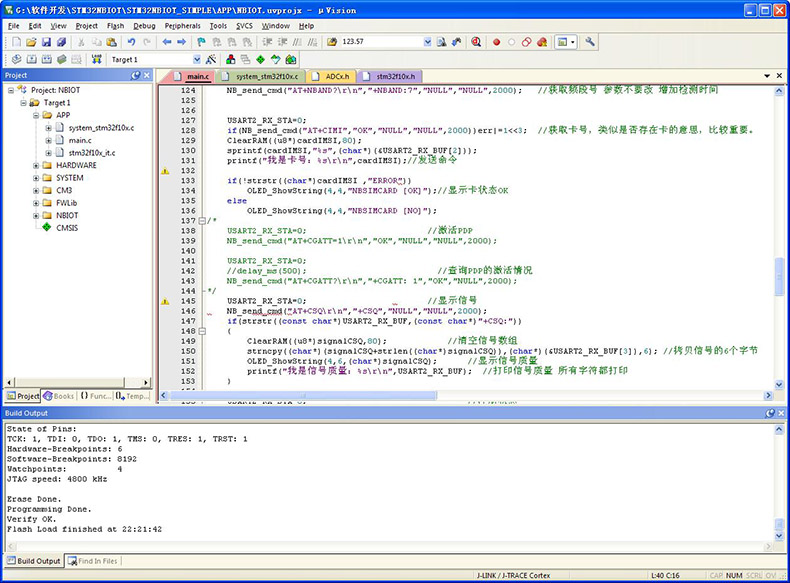Click the Save file toolbar icon

tap(47, 42)
